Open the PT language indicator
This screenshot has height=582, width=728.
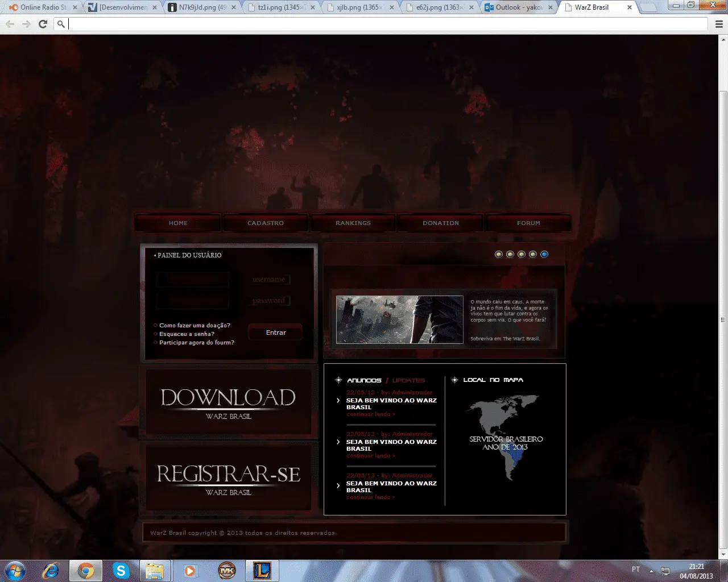click(x=636, y=569)
